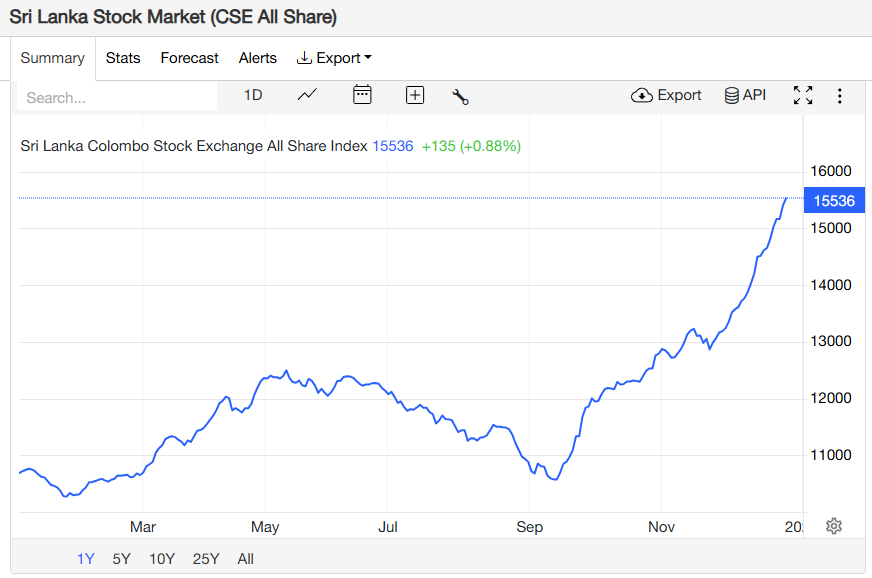Screen dimensions: 872x578
Task: Open the 1D interval dropdown
Action: tap(253, 95)
